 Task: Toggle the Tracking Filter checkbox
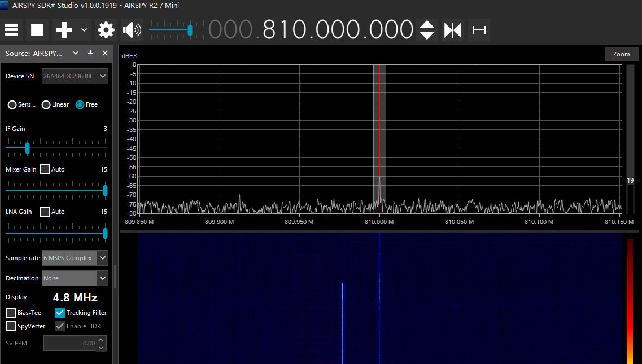[60, 313]
